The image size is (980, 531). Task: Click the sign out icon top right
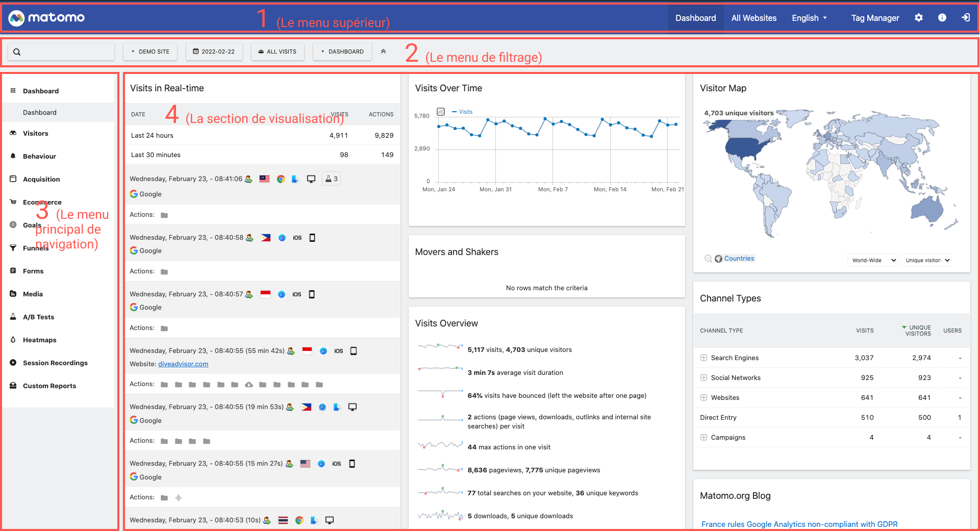966,17
